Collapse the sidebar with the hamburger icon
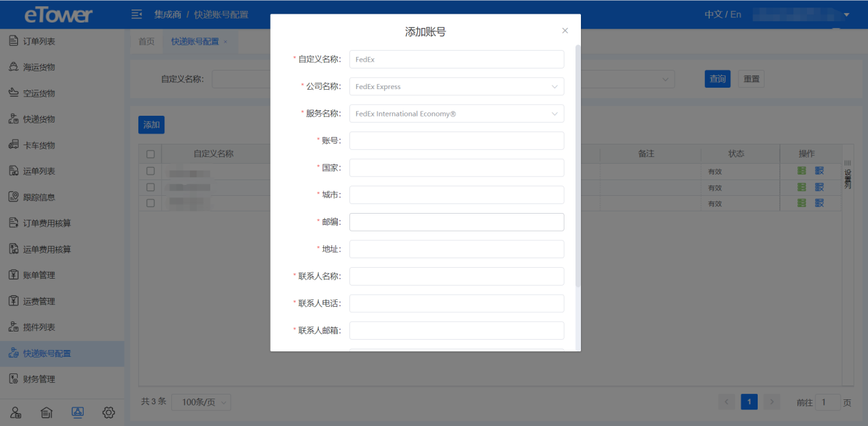868x426 pixels. coord(137,14)
